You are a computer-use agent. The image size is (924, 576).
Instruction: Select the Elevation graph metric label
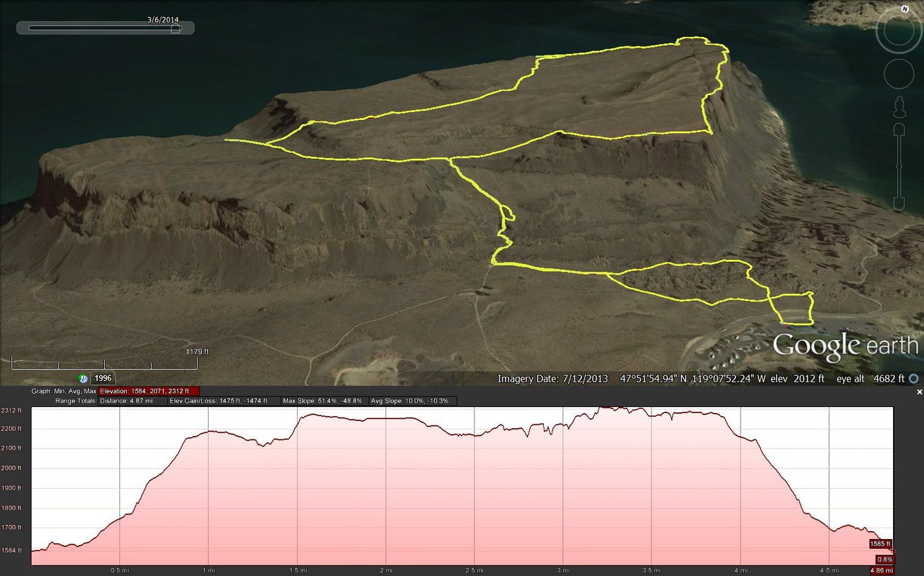(x=148, y=391)
